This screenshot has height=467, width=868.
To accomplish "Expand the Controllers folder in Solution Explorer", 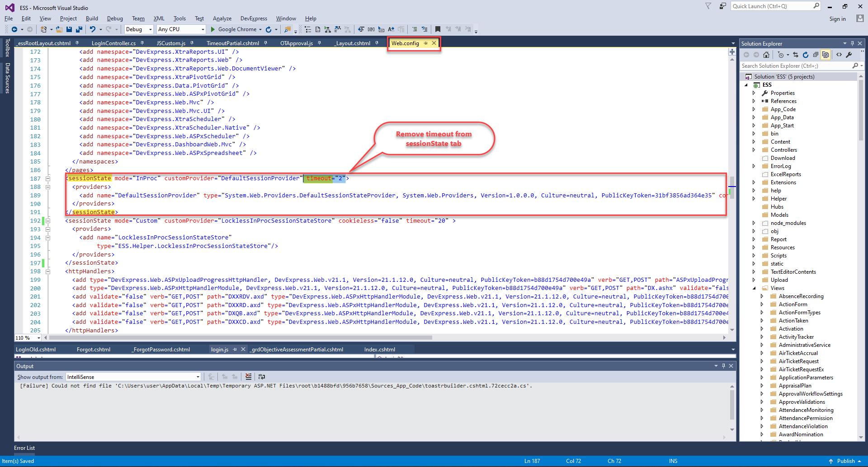I will 754,150.
